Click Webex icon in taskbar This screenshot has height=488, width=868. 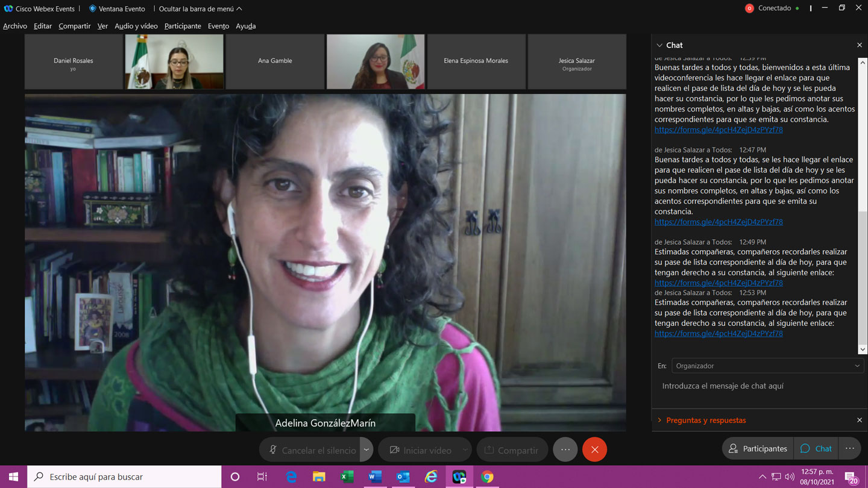(459, 477)
